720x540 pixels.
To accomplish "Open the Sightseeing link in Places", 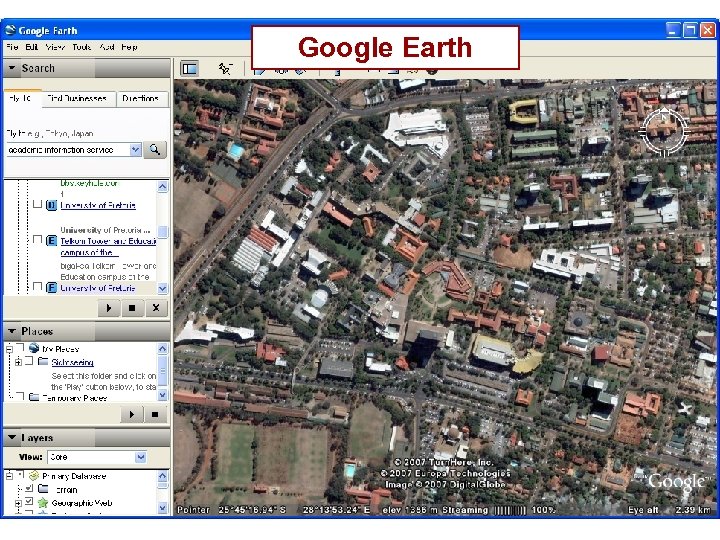I will point(73,362).
